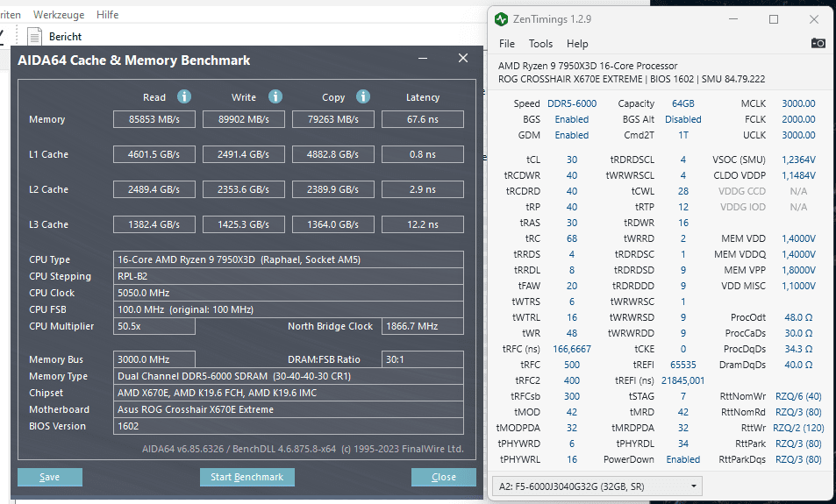Click CPU Multiplier field 50.5x
Viewport: 836px width, 504px height.
click(x=154, y=326)
